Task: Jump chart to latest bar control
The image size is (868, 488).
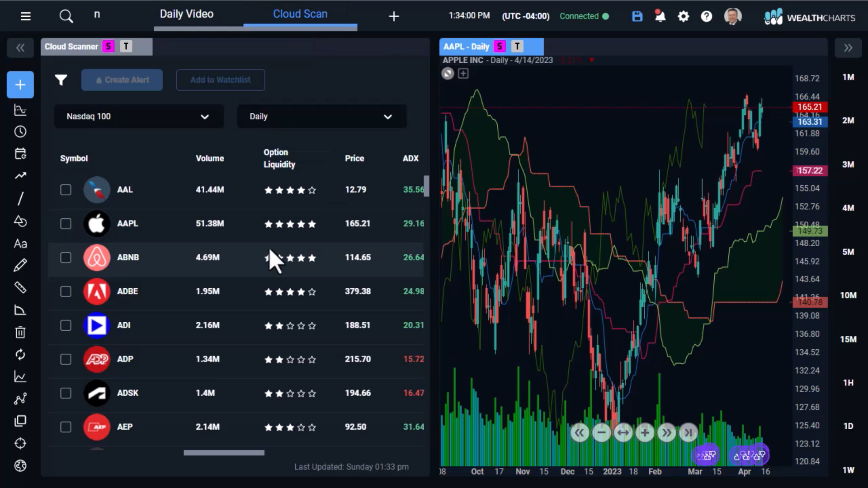Action: (x=688, y=433)
